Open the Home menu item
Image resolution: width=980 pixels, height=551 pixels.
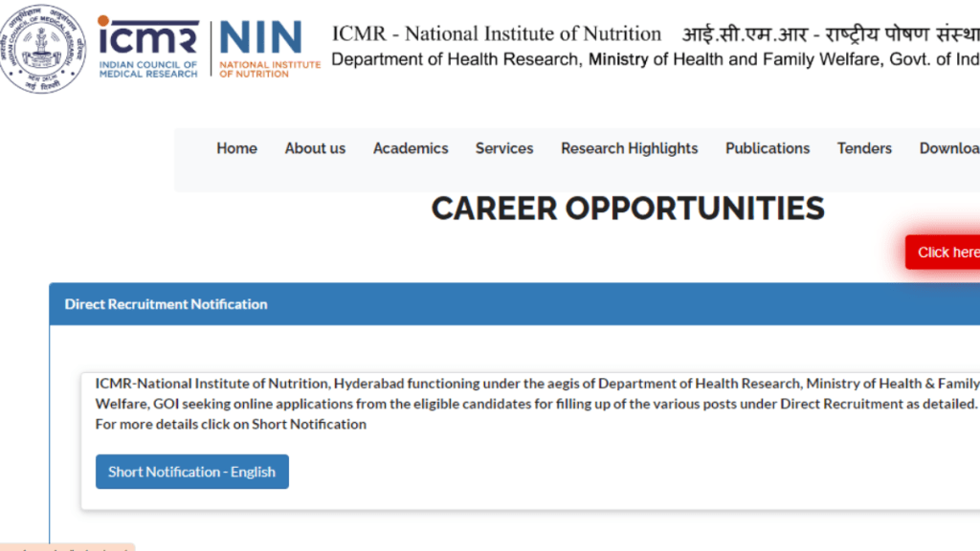click(x=236, y=148)
